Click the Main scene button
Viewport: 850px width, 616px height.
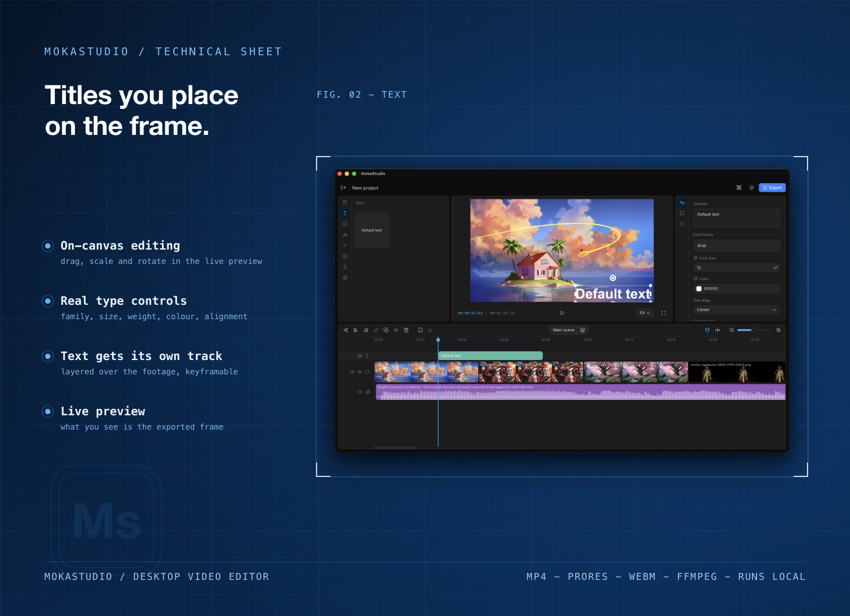point(563,330)
